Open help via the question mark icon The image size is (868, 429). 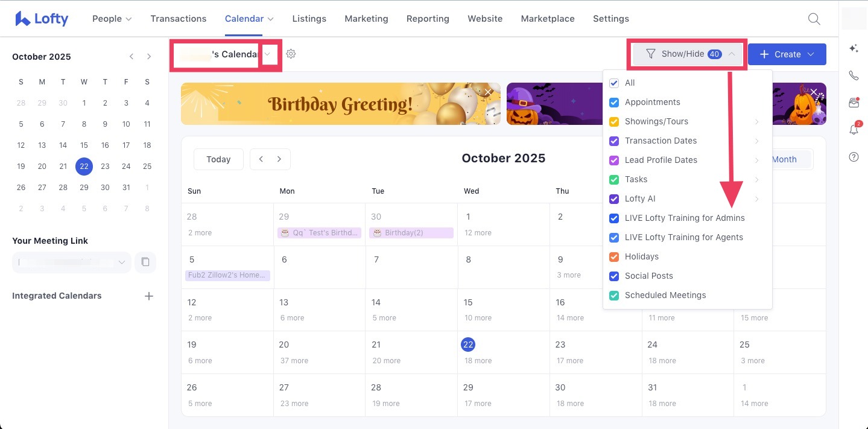click(854, 156)
